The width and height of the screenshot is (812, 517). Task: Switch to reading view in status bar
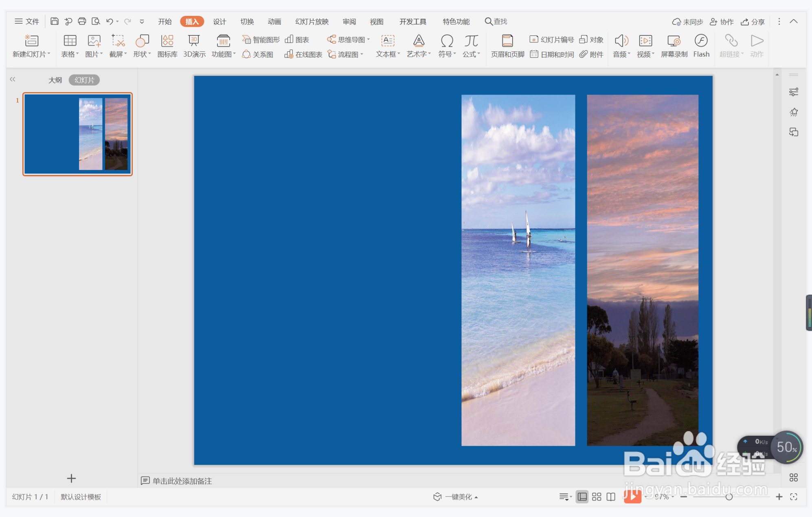(611, 497)
